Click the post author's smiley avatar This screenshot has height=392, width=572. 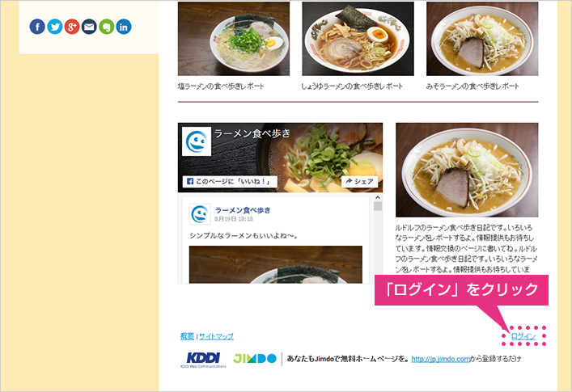[200, 214]
